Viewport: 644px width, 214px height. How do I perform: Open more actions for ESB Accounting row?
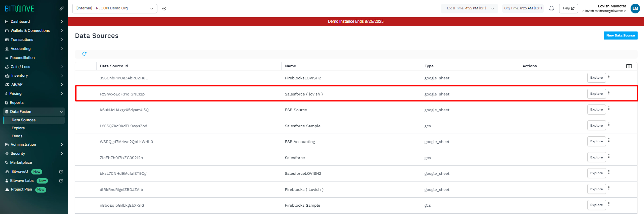[x=609, y=140]
